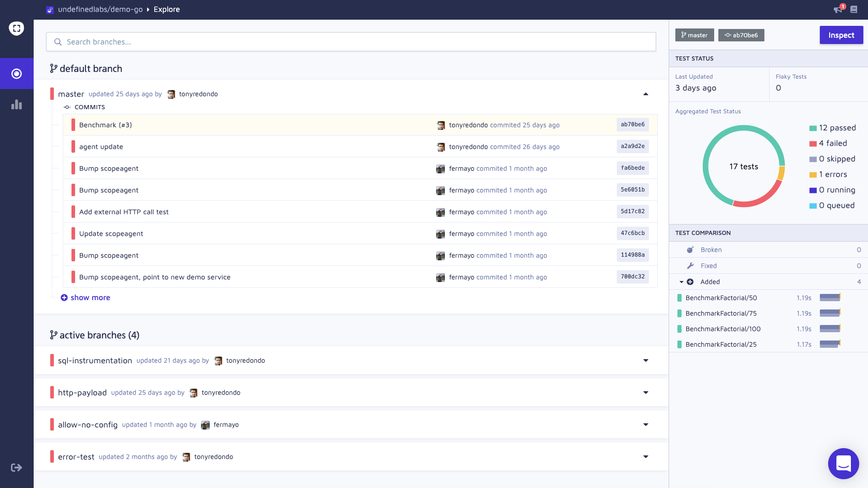Click the master branch tag
Viewport: 868px width, 488px height.
point(695,35)
